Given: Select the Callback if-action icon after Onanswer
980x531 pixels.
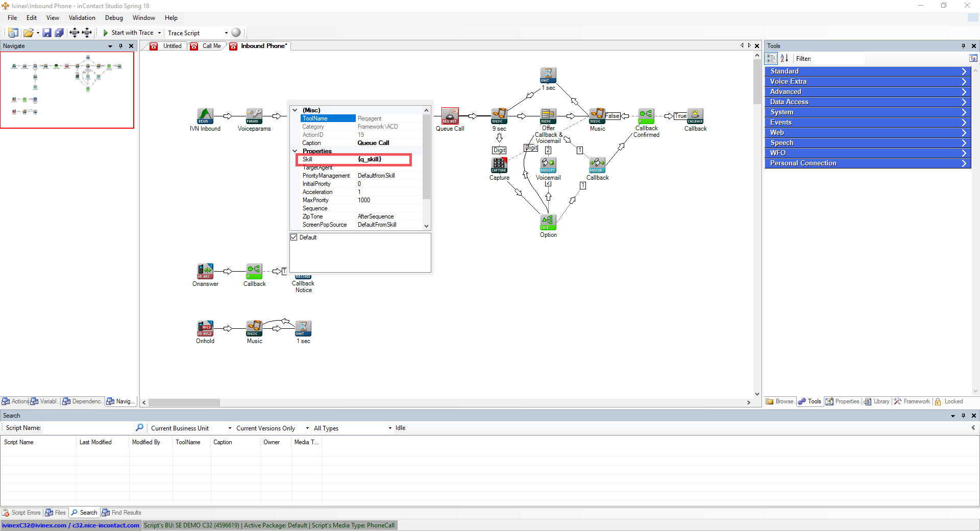Looking at the screenshot, I should point(254,271).
